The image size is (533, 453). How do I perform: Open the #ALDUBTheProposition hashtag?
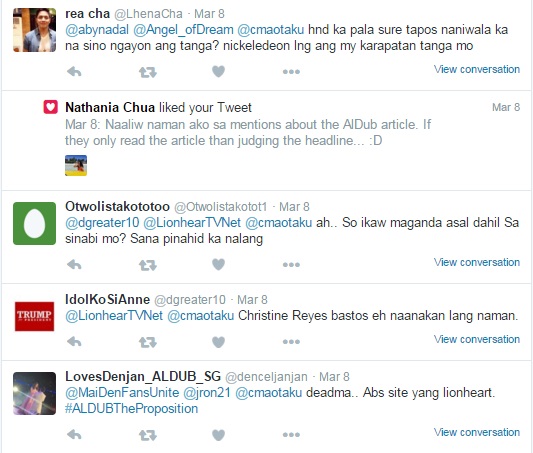coord(132,408)
